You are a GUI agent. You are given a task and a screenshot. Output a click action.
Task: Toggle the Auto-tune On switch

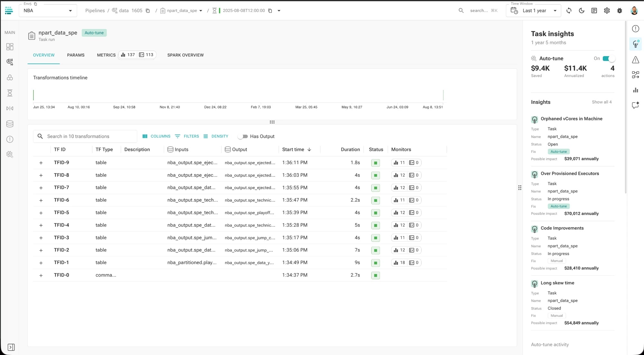[609, 58]
